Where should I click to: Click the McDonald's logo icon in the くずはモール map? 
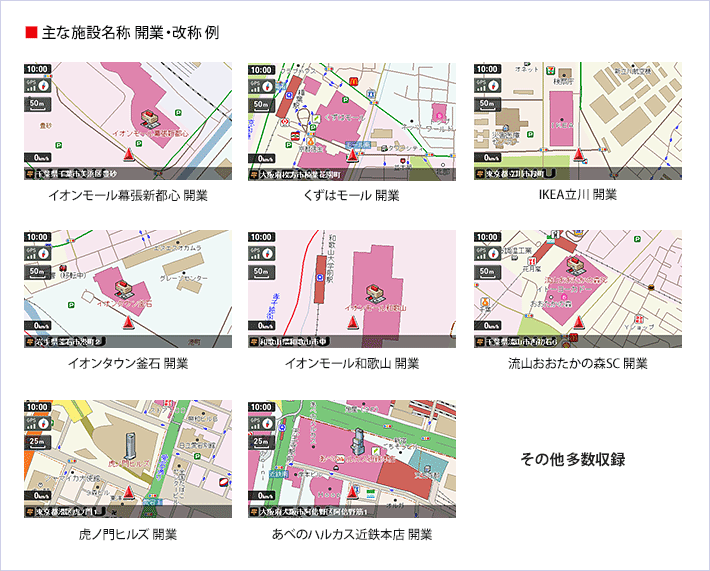point(353,80)
